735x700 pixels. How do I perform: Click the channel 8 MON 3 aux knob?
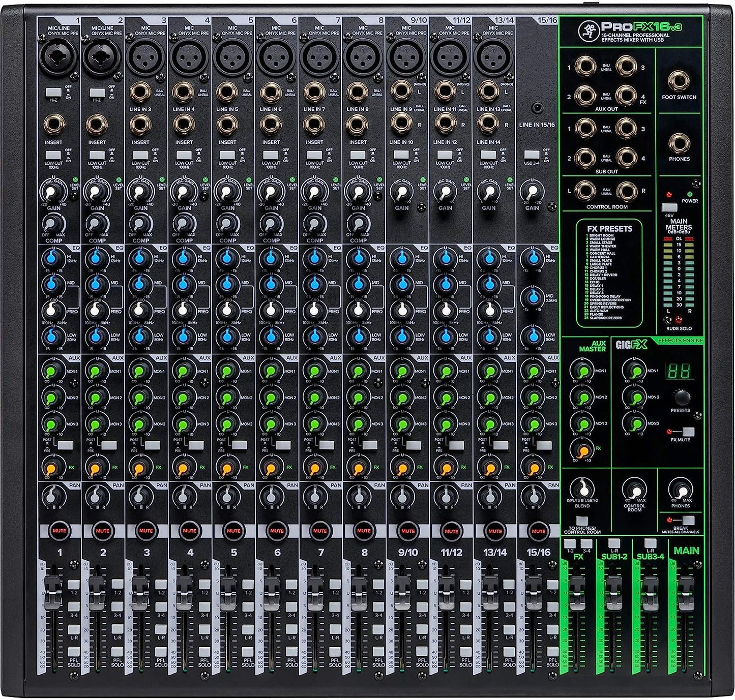click(x=358, y=423)
